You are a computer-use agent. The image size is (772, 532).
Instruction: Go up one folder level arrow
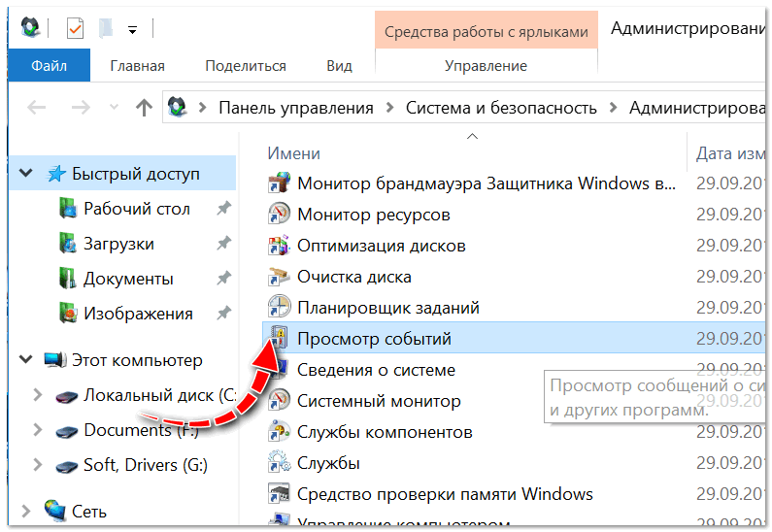click(145, 107)
